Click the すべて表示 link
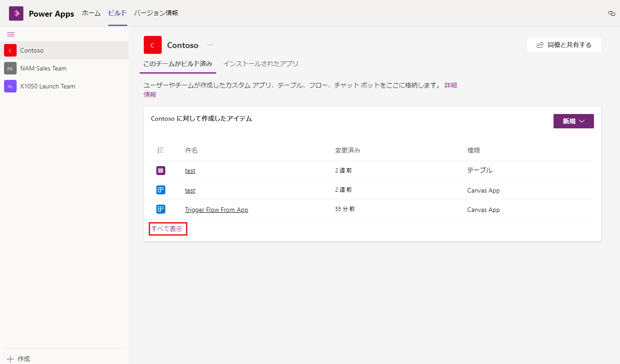620x364 pixels. click(168, 228)
